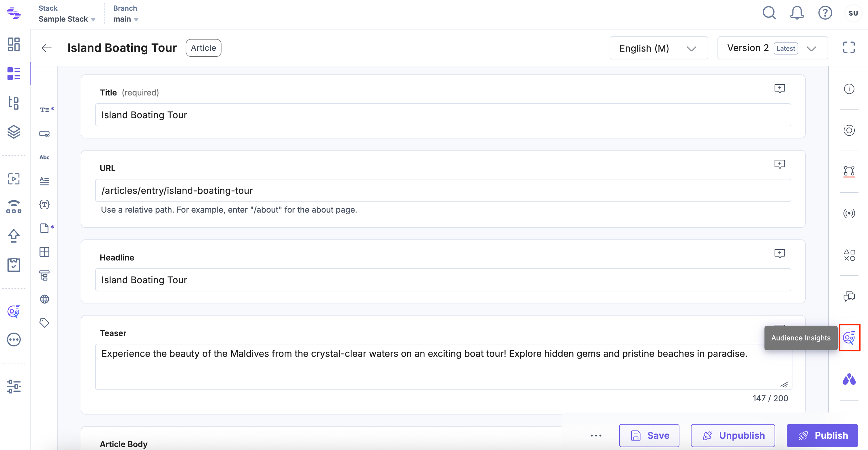Open the more options circle in left sidebar
868x450 pixels.
[14, 339]
